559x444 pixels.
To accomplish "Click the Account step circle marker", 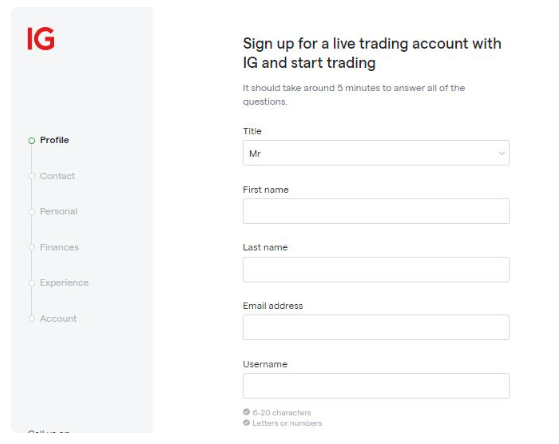I will tap(32, 318).
